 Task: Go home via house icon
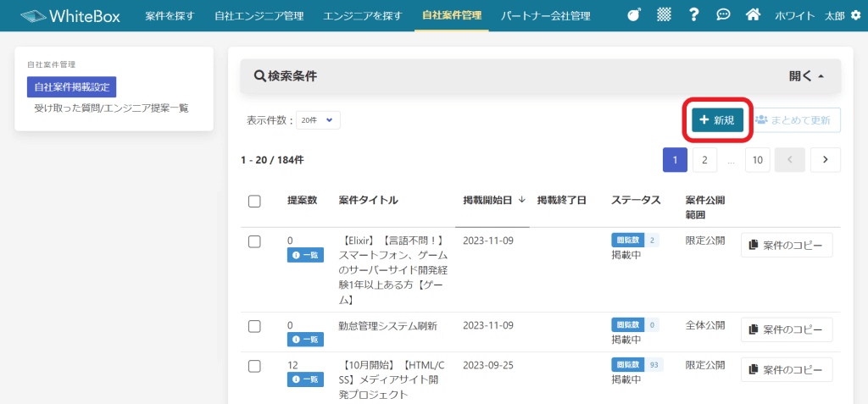(x=753, y=15)
